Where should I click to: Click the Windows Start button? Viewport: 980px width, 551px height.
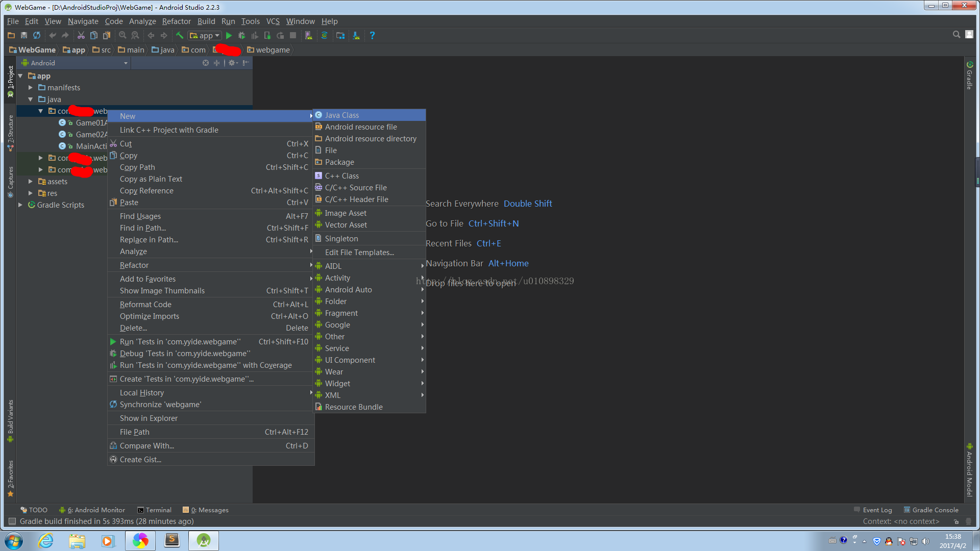coord(14,540)
